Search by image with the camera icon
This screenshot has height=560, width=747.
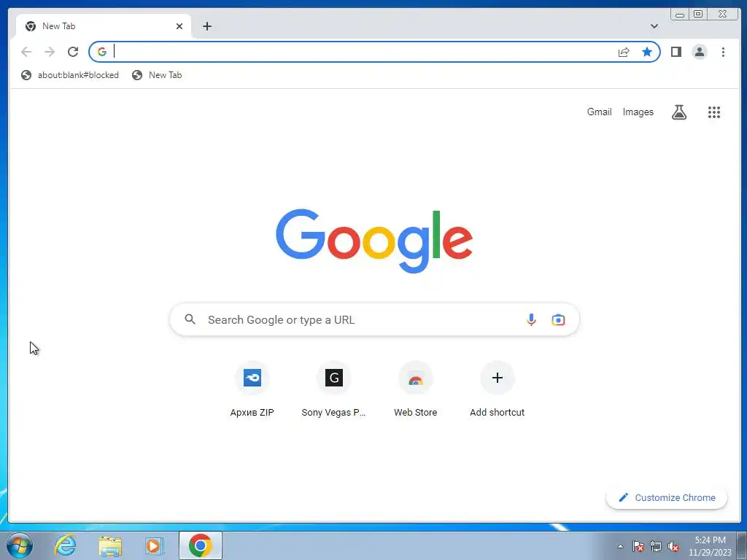tap(558, 319)
